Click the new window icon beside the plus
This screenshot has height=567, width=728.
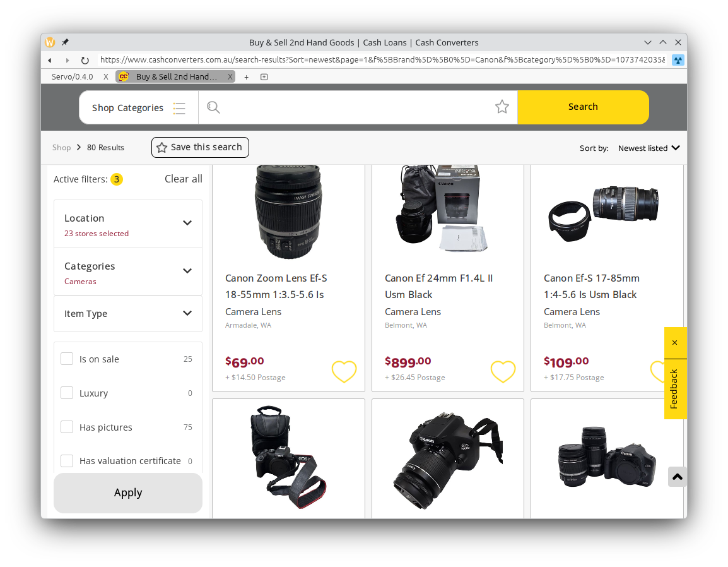tap(264, 77)
